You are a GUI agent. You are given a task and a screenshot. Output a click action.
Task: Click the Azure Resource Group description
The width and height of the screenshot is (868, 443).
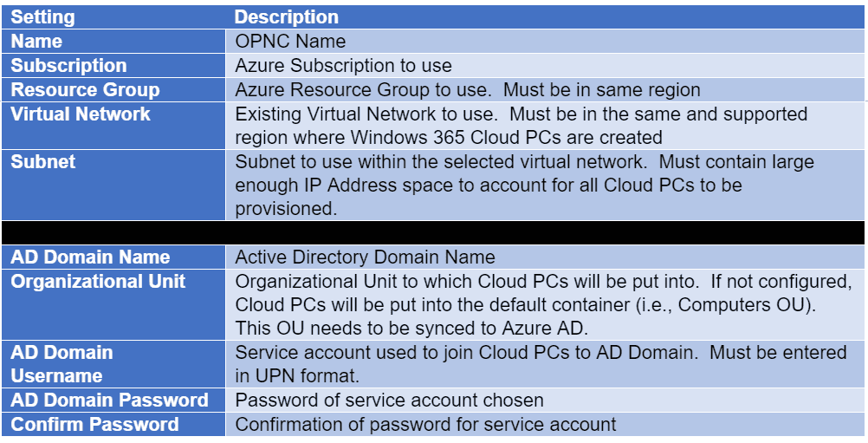(545, 89)
